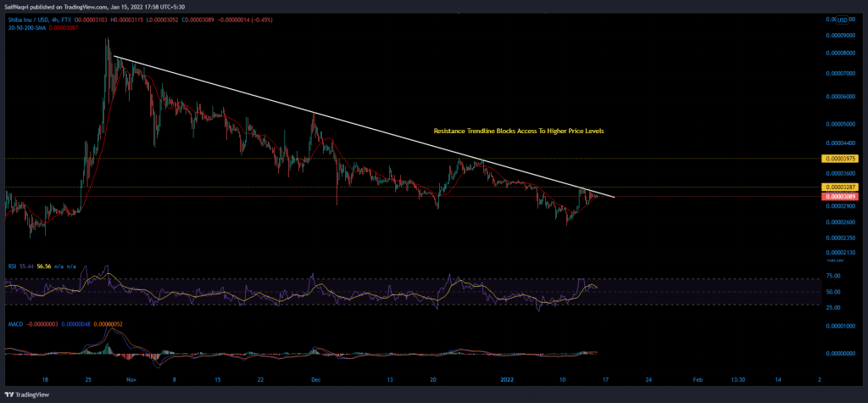Select the 0.00003287 yellow price label
This screenshot has height=403, width=868.
(x=842, y=188)
